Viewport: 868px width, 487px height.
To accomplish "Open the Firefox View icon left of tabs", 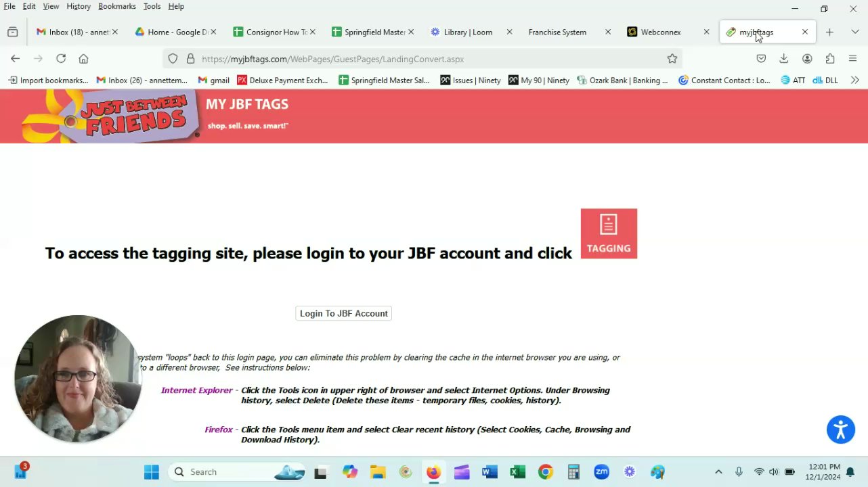I will (x=13, y=32).
